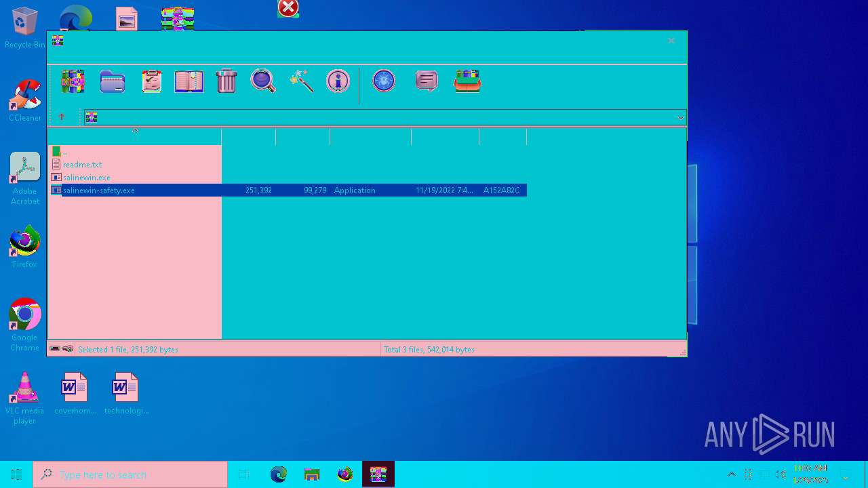This screenshot has width=868, height=488.
Task: Open the technologi... Word document
Action: tap(126, 394)
